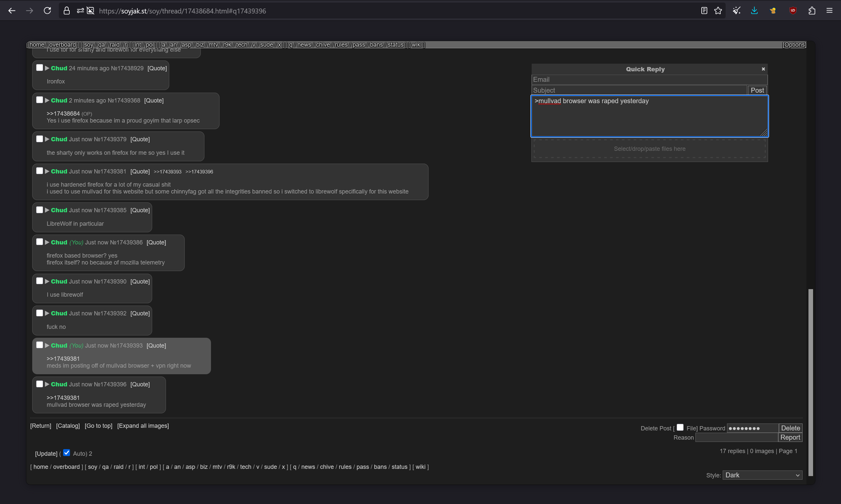
Task: Click the Delete button
Action: tap(790, 428)
